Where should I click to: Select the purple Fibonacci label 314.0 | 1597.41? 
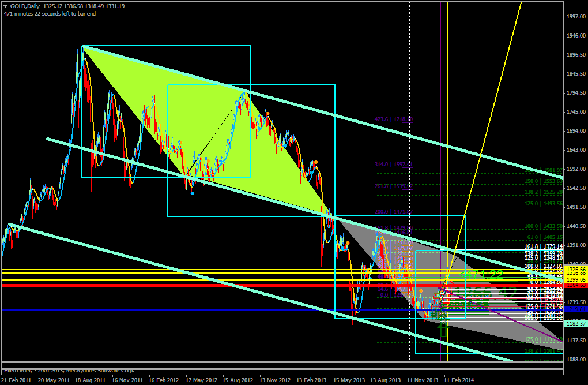393,164
